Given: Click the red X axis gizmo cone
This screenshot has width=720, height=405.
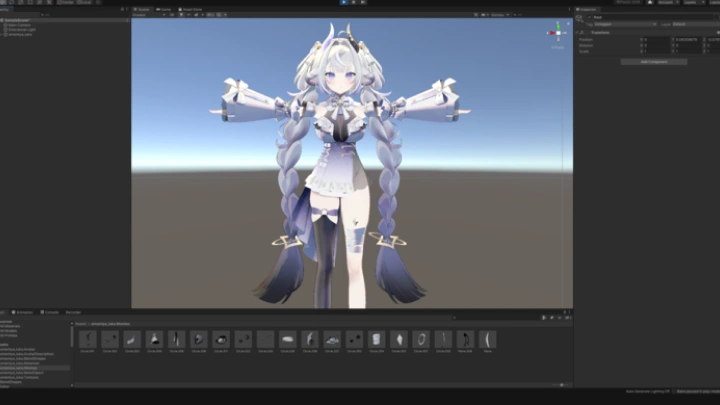Looking at the screenshot, I should (551, 33).
